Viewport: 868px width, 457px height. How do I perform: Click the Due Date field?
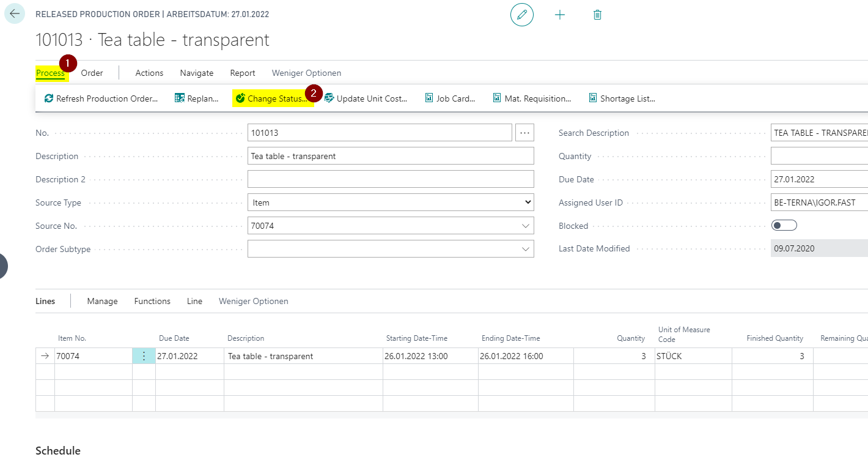(x=819, y=179)
